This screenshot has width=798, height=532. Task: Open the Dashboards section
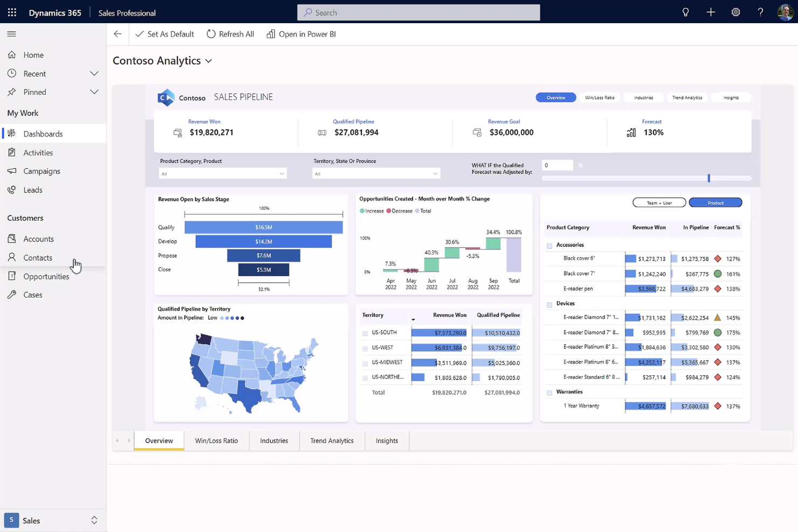(43, 133)
